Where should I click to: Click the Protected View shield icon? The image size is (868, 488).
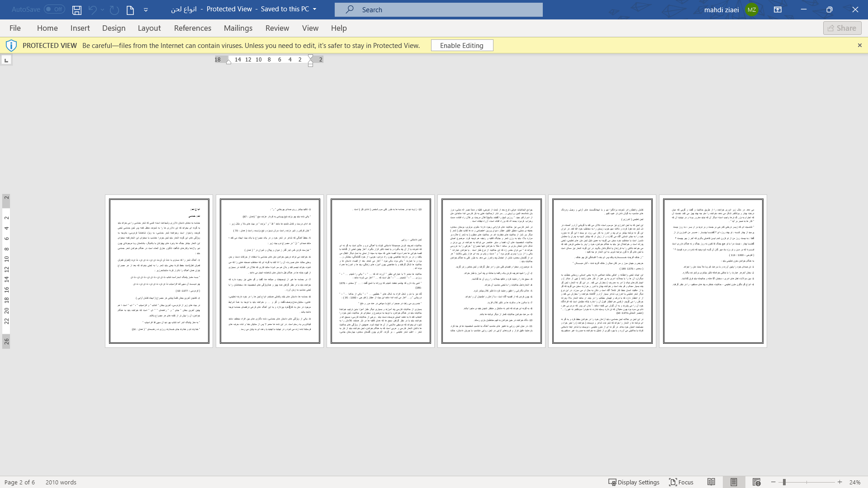pos(11,45)
